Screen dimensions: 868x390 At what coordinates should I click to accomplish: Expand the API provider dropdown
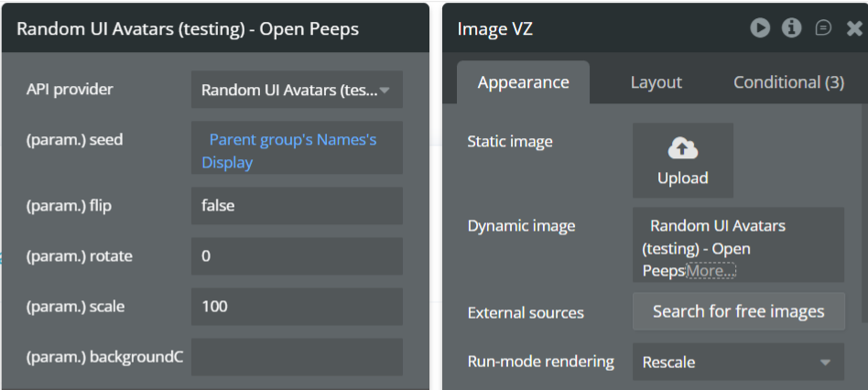297,90
